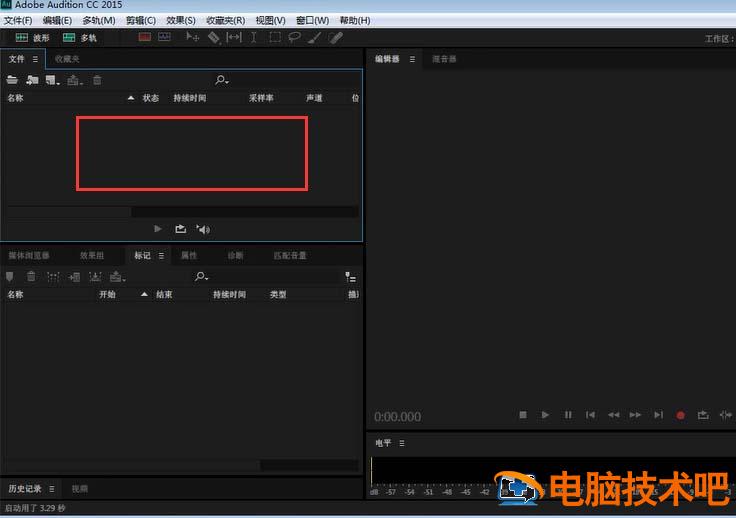This screenshot has width=736, height=518.
Task: Click the Delete Marker trash icon
Action: tap(31, 277)
